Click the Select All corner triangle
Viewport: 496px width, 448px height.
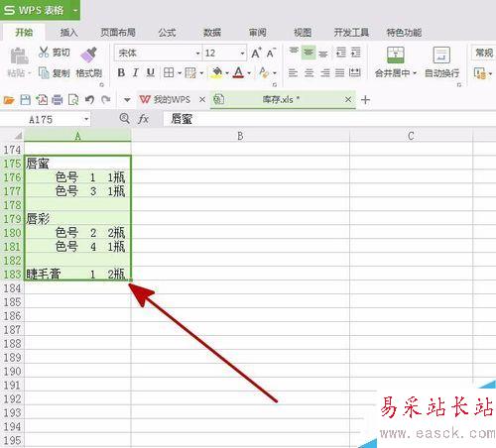pos(18,136)
